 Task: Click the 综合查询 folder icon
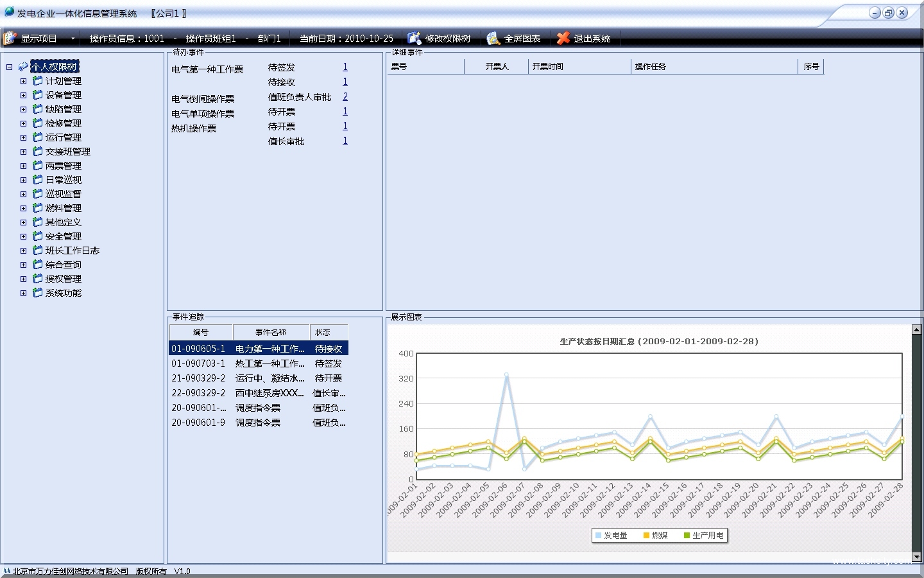click(x=37, y=264)
